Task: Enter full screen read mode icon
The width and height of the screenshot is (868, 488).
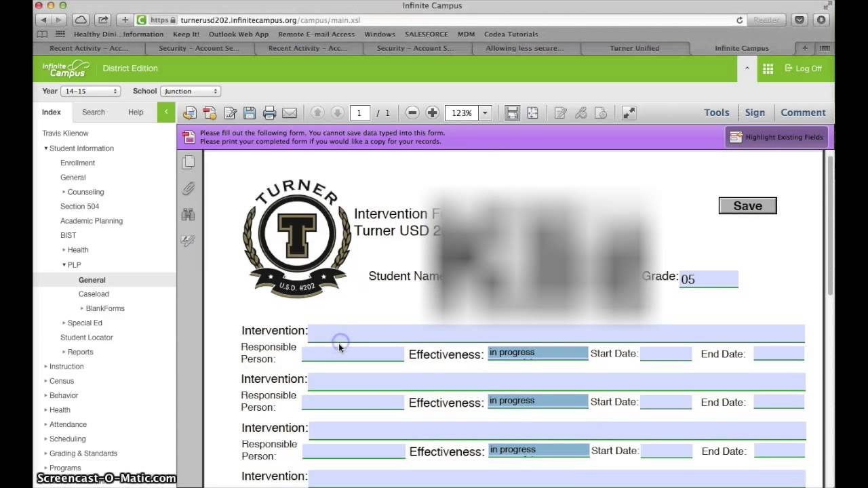Action: click(x=629, y=113)
